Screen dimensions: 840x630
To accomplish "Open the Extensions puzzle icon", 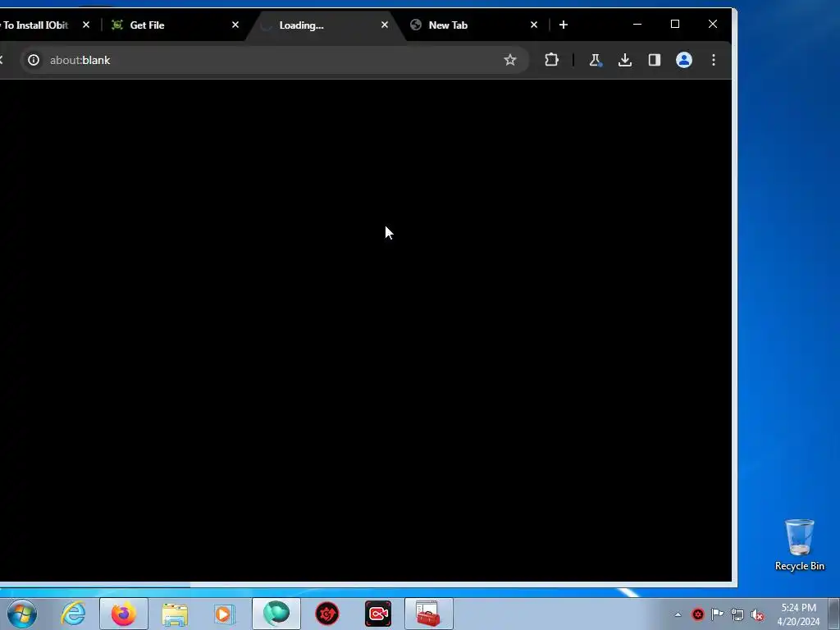I will click(x=551, y=60).
